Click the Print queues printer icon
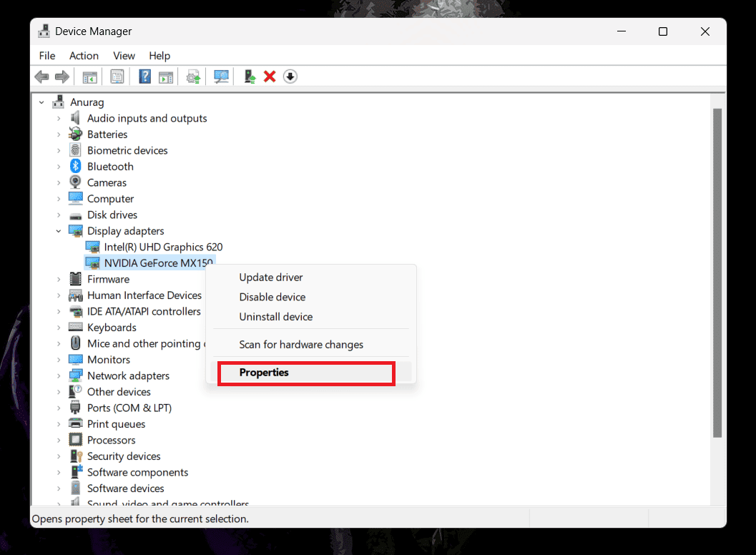Viewport: 756px width, 555px height. (76, 424)
